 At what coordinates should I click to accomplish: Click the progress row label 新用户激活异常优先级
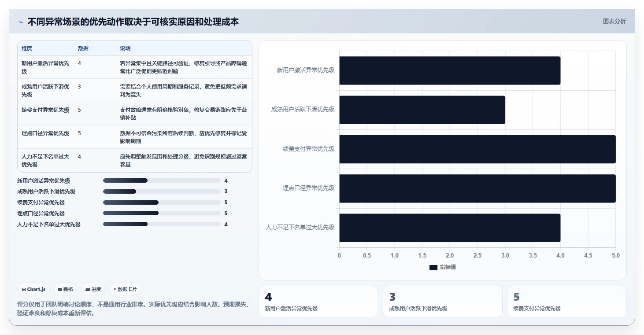pos(44,180)
